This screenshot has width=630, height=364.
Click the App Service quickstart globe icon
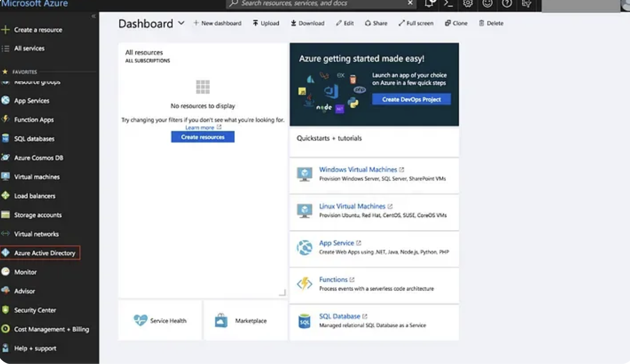305,247
